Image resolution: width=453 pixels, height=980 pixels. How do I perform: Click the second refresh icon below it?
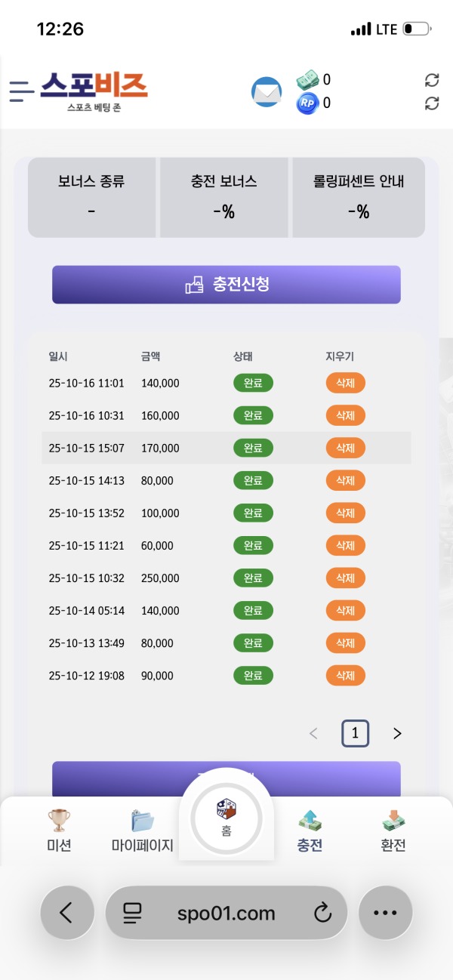(431, 101)
